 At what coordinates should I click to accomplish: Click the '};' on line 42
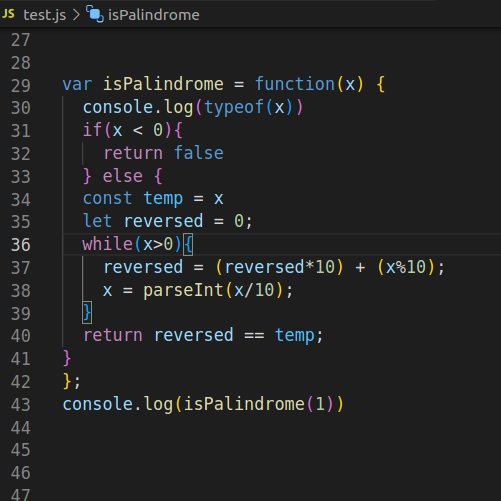[x=72, y=381]
